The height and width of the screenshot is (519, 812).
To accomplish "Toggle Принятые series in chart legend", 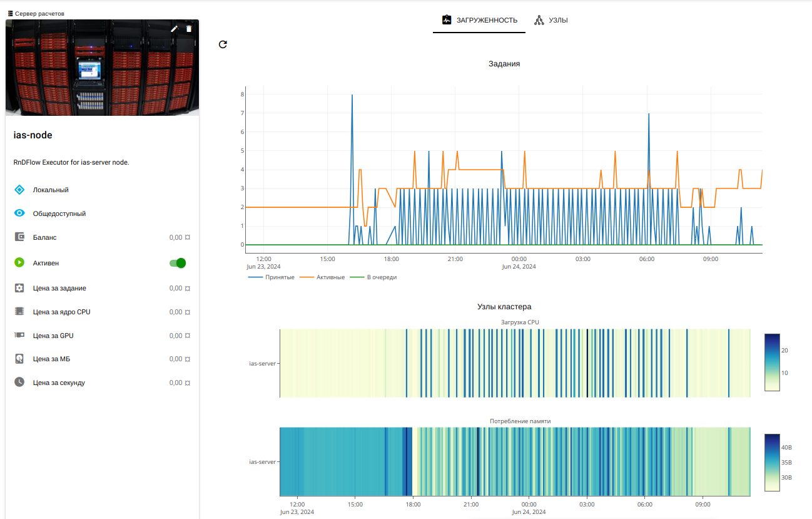I will tap(272, 277).
